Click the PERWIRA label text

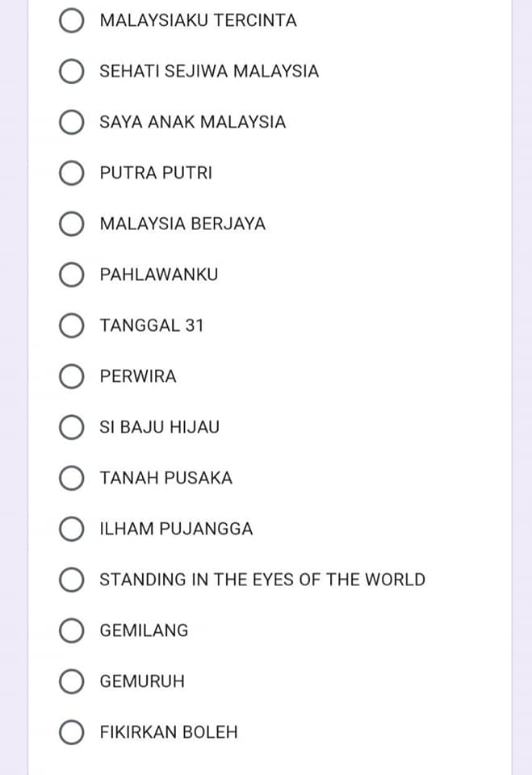pyautogui.click(x=138, y=377)
